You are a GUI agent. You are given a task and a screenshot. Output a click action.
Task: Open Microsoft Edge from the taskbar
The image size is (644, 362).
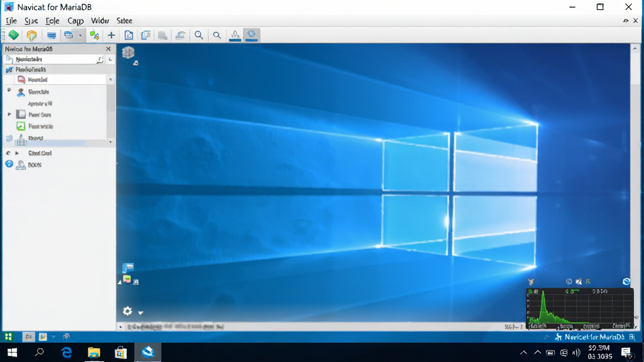coord(67,352)
